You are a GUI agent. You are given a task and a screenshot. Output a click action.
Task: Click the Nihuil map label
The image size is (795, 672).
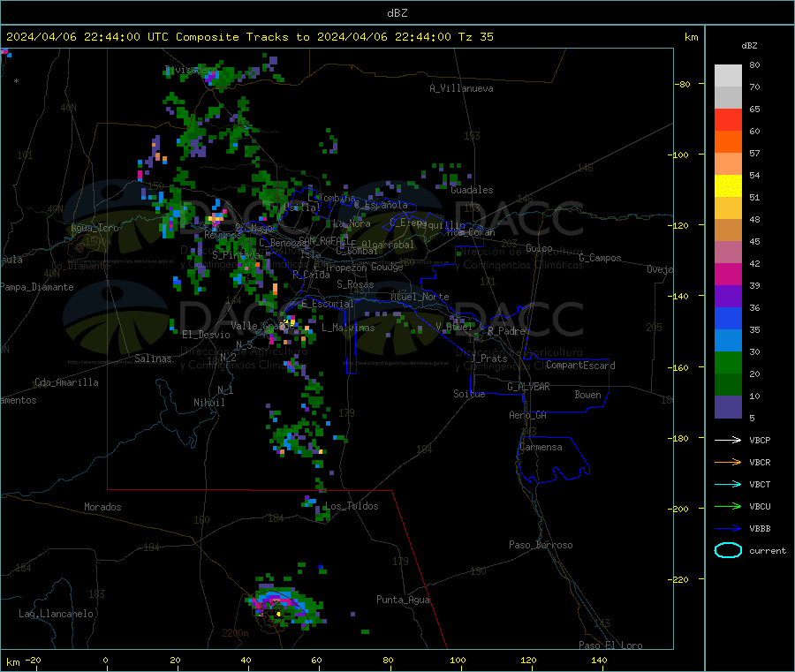(208, 403)
